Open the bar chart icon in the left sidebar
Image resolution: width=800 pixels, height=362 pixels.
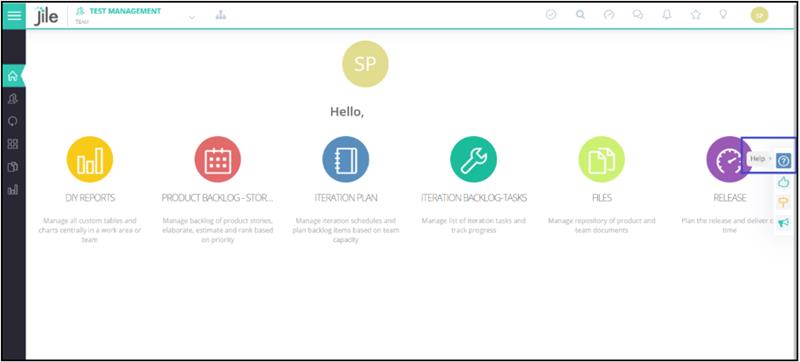tap(13, 190)
